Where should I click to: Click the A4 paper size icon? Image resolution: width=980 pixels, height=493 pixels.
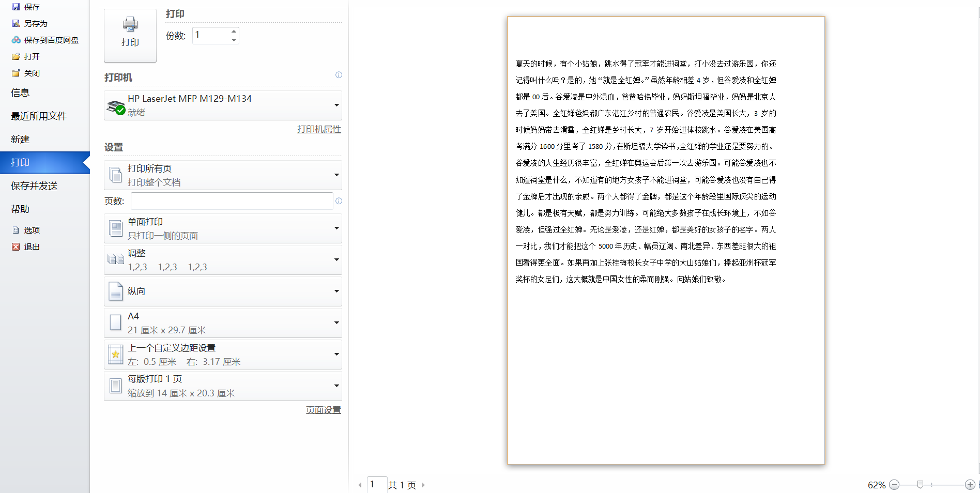pyautogui.click(x=115, y=323)
